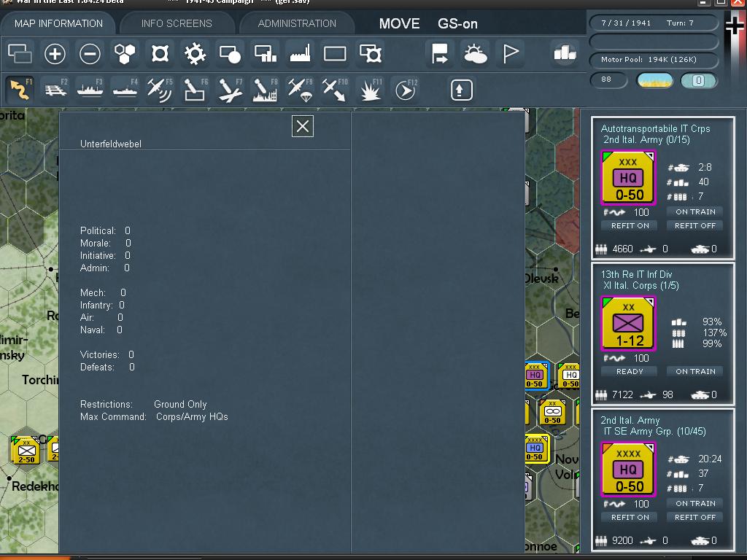Select F3 naval transport mode
This screenshot has width=747, height=560.
click(90, 90)
